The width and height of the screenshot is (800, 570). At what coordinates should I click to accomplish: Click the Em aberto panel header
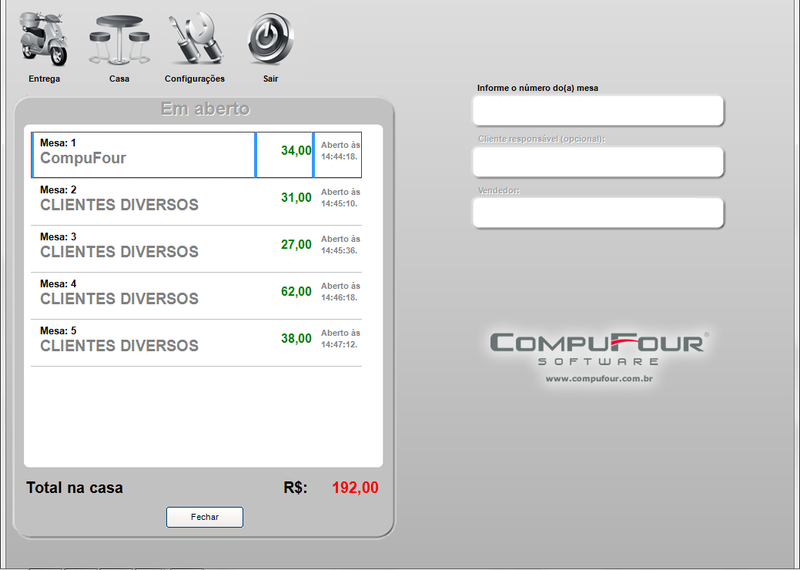(205, 109)
